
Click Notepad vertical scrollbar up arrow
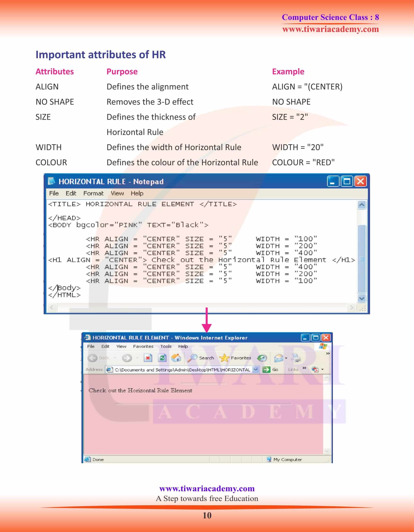click(x=362, y=205)
